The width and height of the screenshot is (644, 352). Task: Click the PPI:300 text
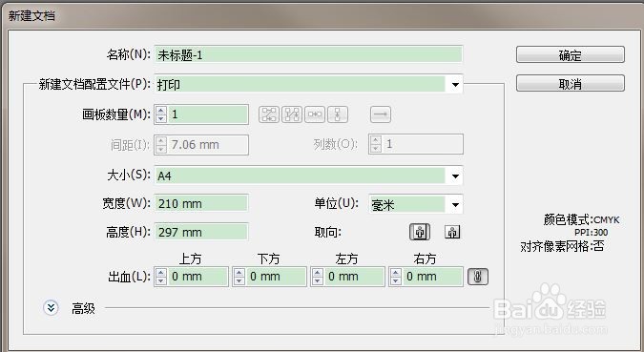point(591,233)
